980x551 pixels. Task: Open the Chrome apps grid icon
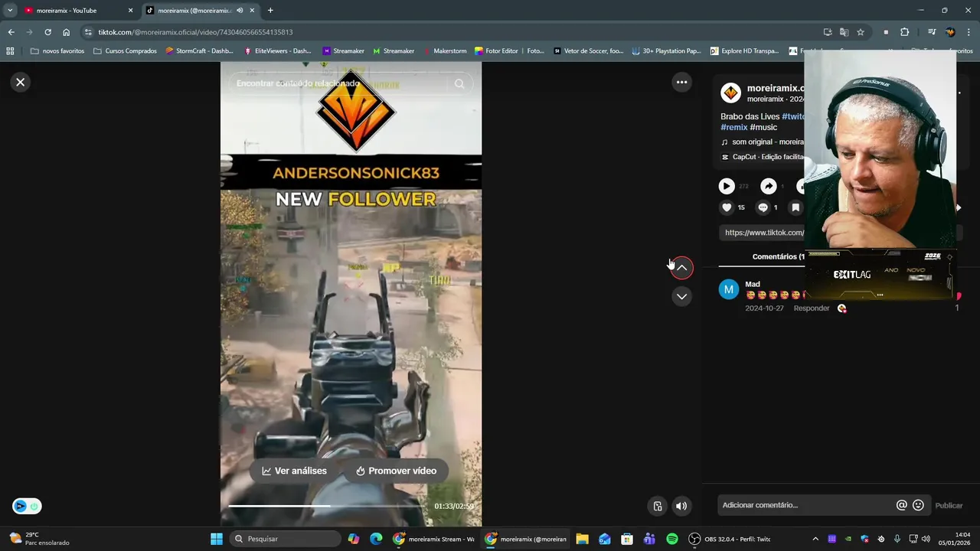(x=10, y=51)
